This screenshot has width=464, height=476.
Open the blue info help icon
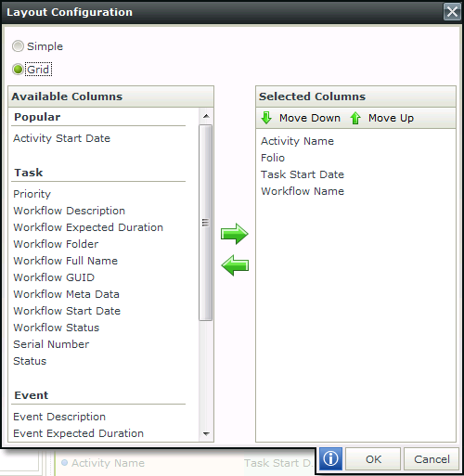(x=330, y=458)
